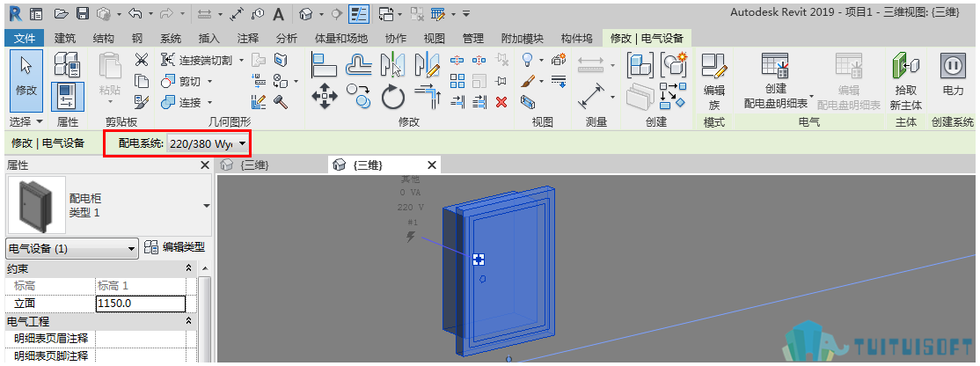Select the Mirror – Pick Axis tool
Image resolution: width=980 pixels, height=366 pixels.
[393, 64]
